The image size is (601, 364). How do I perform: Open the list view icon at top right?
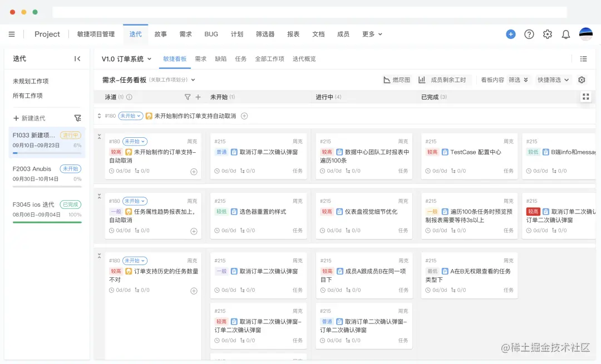click(x=583, y=58)
